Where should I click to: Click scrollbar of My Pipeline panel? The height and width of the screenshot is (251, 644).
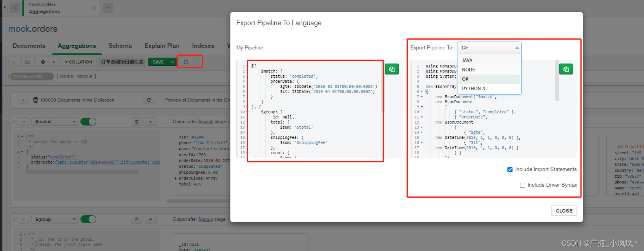pos(383,87)
